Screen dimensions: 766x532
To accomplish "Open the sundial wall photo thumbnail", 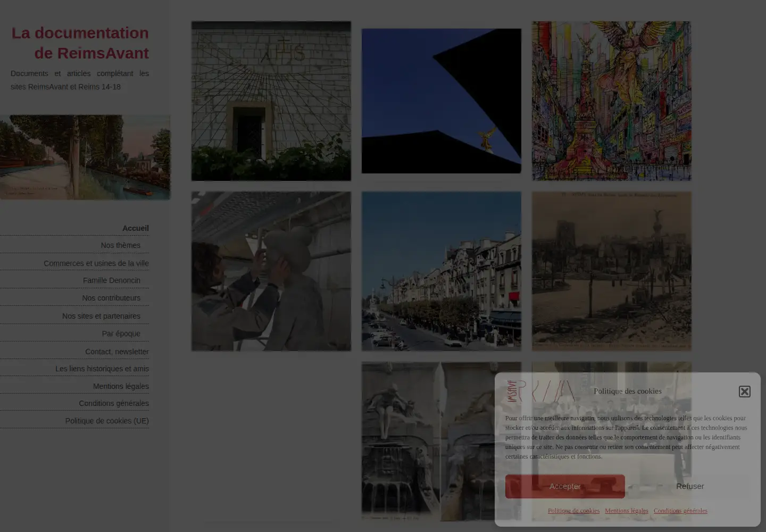I will (x=271, y=101).
